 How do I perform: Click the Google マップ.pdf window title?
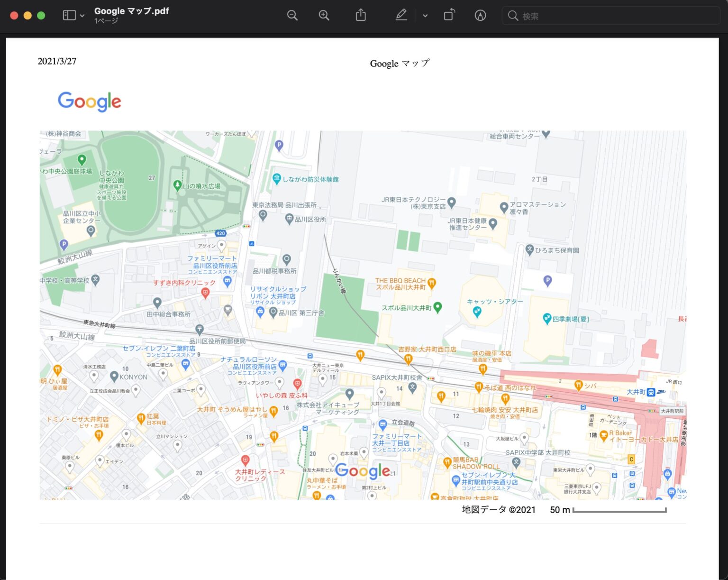pyautogui.click(x=132, y=11)
